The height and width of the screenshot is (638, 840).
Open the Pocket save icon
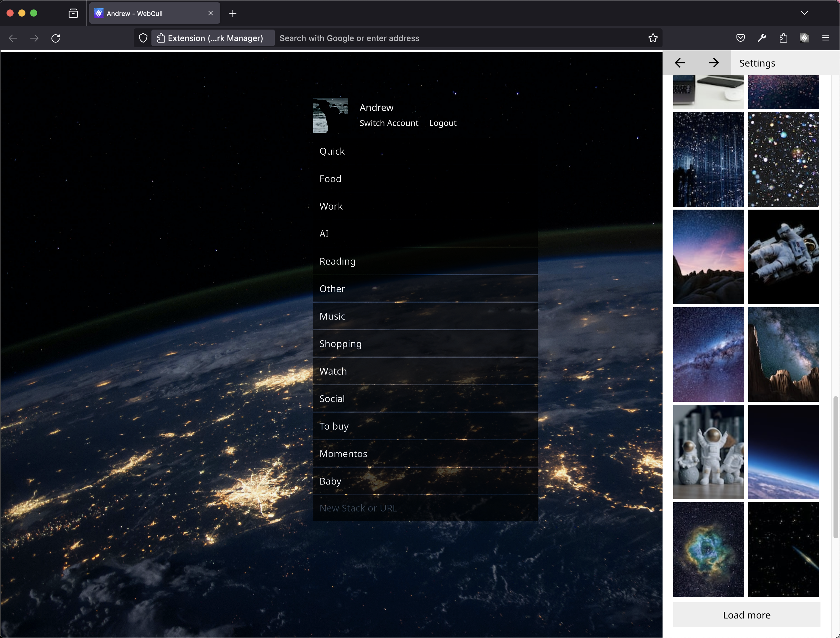[x=740, y=38]
